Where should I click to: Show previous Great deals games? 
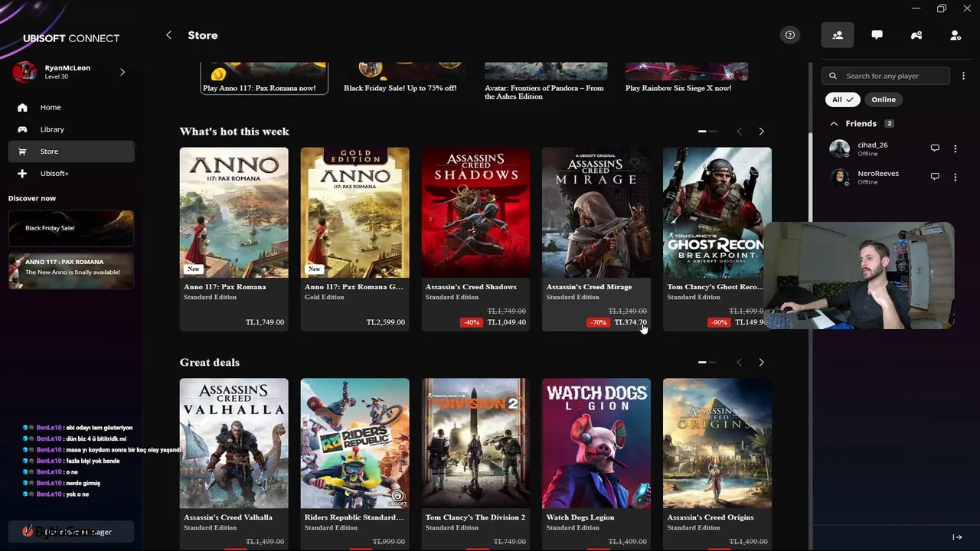pos(739,362)
